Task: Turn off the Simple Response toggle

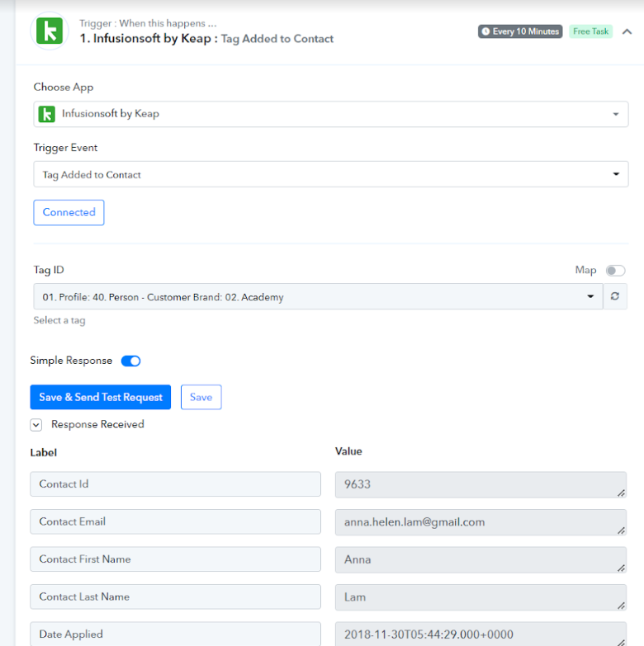Action: click(x=130, y=361)
